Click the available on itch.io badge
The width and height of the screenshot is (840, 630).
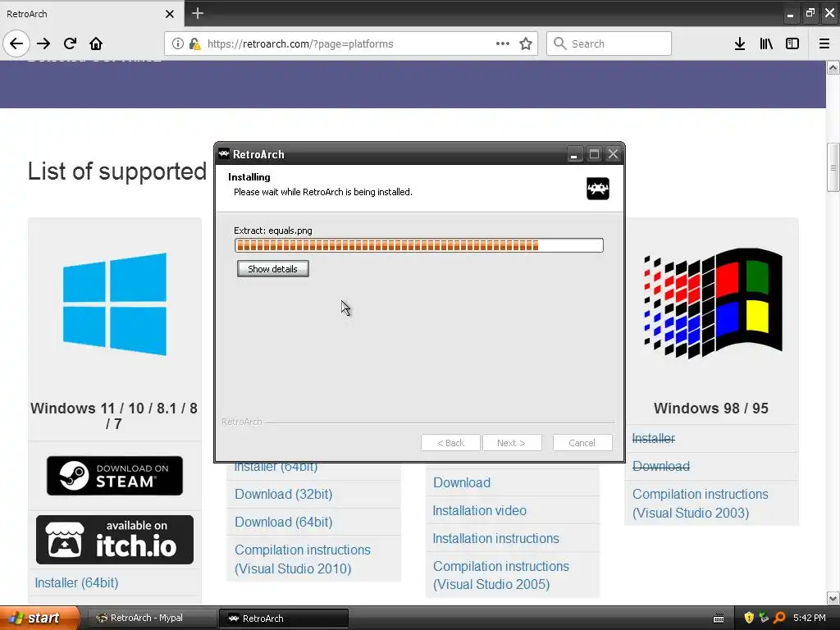(x=115, y=540)
